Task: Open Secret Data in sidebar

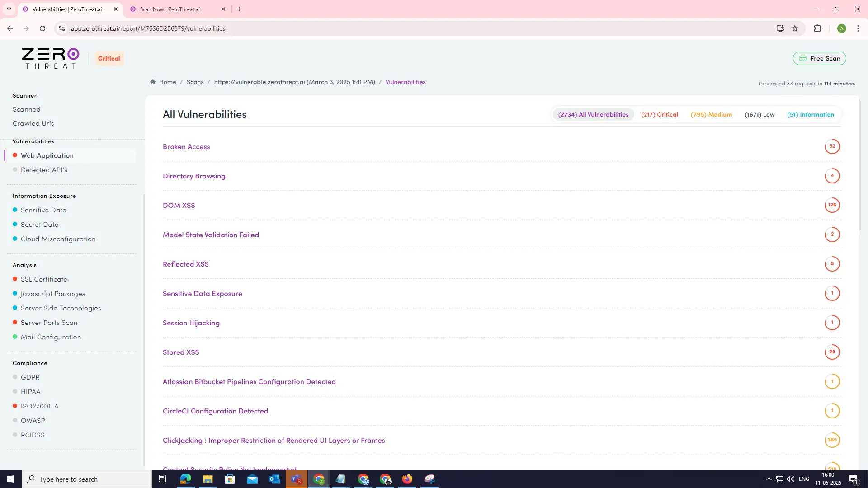Action: [x=40, y=225]
